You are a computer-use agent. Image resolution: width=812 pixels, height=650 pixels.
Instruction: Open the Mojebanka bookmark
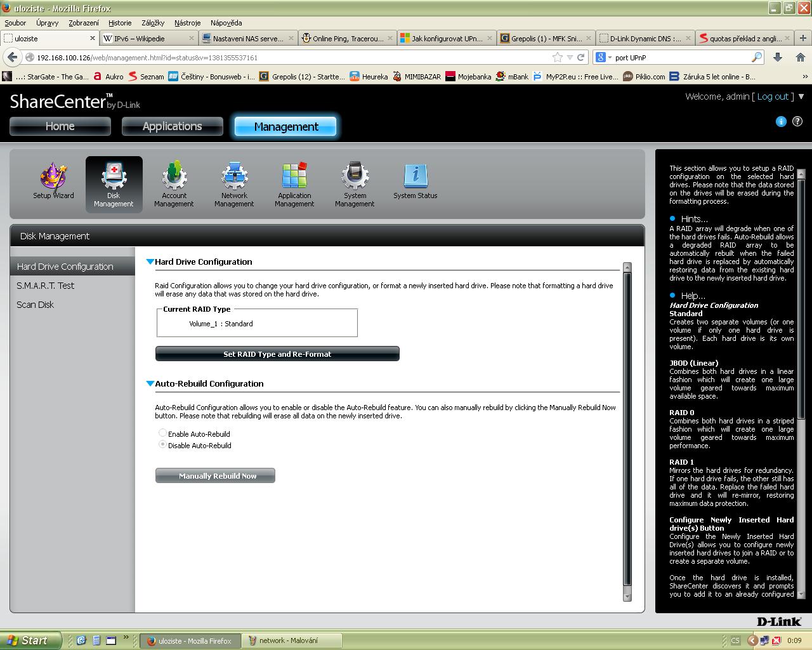click(468, 77)
